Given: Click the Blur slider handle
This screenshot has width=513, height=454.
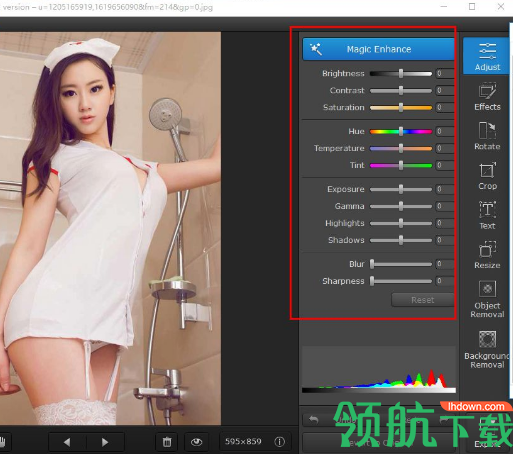Looking at the screenshot, I should 372,264.
